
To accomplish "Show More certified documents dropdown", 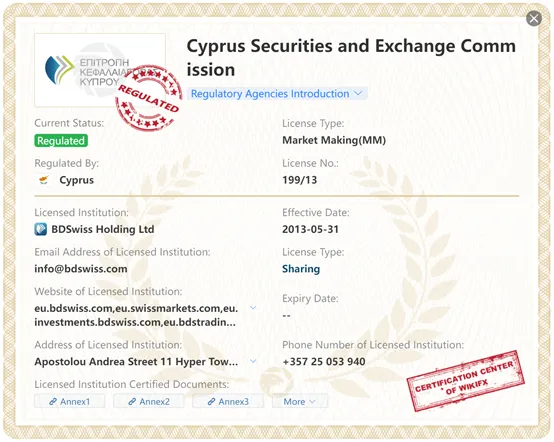I will [300, 401].
